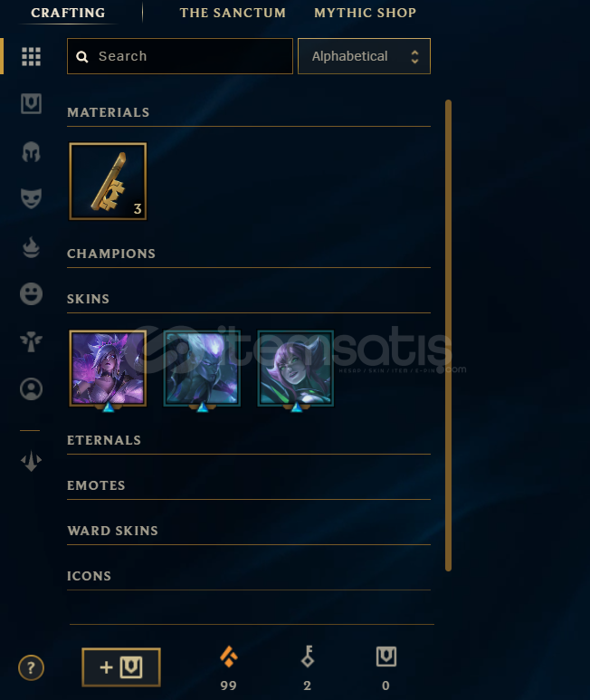Open the Mythic Shop tab
The image size is (590, 700).
click(x=366, y=13)
